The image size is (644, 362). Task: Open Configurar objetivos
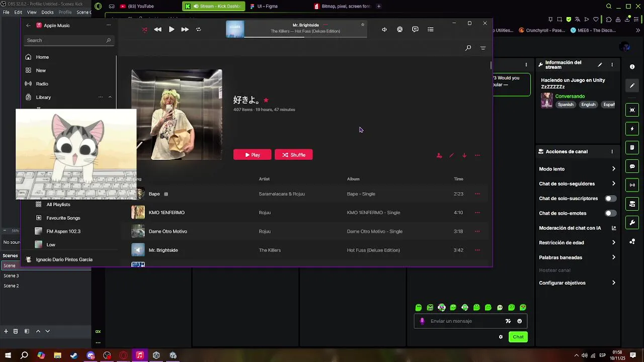click(578, 283)
